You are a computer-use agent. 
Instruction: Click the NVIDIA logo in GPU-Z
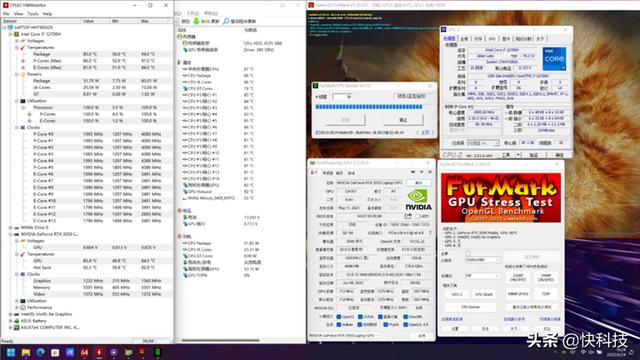point(418,200)
